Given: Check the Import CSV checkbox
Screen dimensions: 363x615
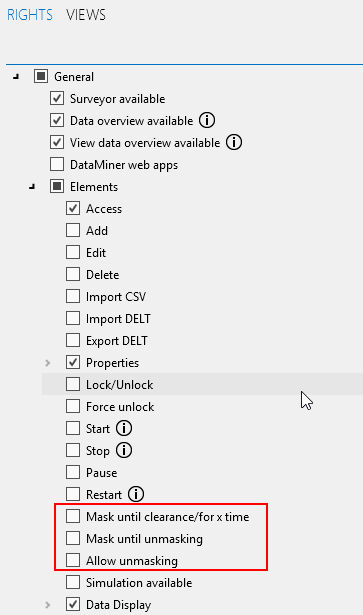Looking at the screenshot, I should tap(73, 296).
